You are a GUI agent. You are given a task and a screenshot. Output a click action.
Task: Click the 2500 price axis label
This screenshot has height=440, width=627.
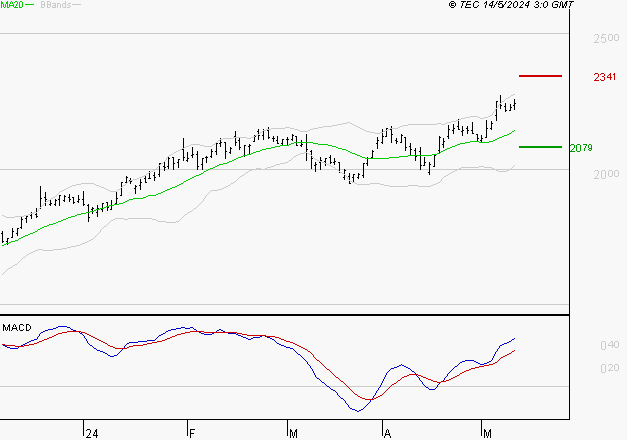point(606,39)
